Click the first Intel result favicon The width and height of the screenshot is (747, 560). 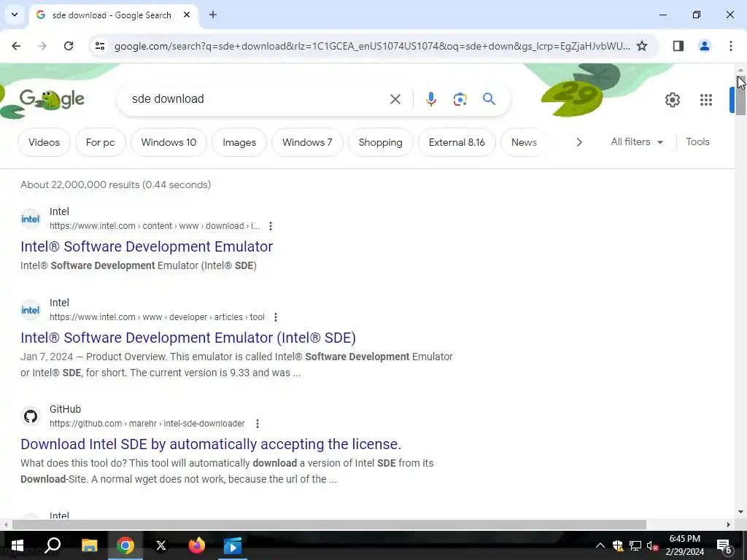[x=31, y=219]
